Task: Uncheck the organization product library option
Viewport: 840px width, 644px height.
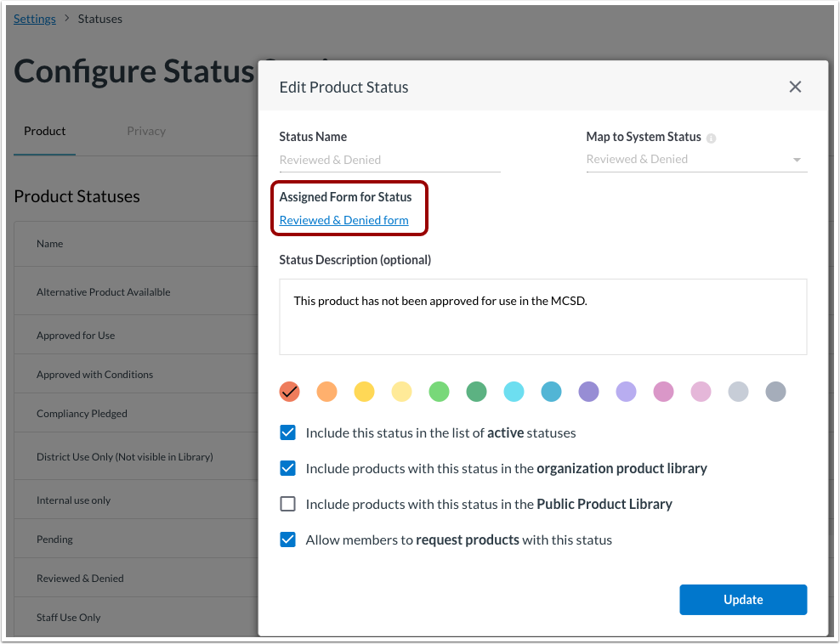Action: pyautogui.click(x=287, y=468)
